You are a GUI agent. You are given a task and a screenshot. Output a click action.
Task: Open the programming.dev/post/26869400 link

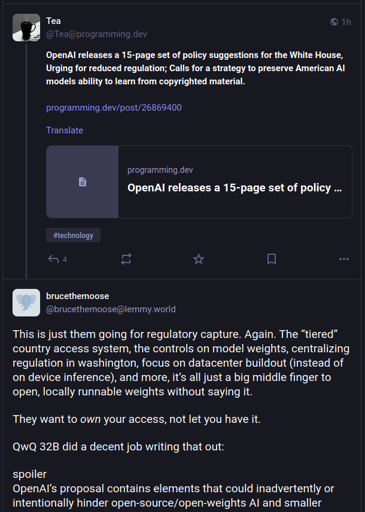tap(114, 108)
